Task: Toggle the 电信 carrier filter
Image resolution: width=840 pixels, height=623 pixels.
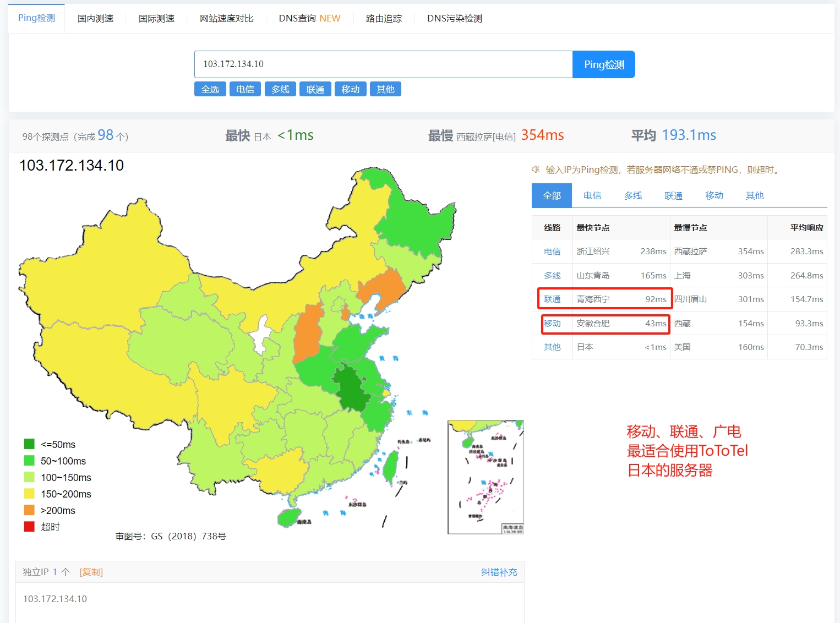Action: pyautogui.click(x=245, y=89)
